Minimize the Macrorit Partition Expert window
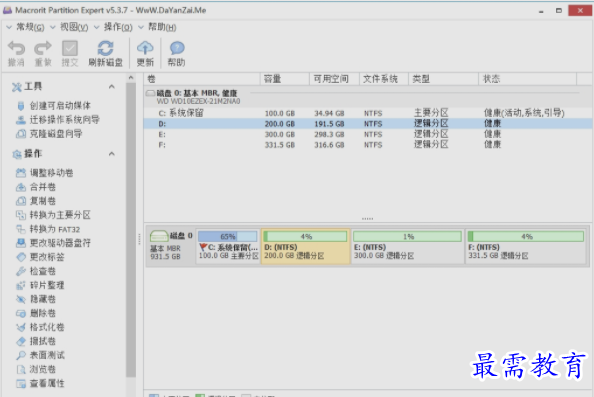Viewport: 594px width, 397px height. (x=541, y=11)
